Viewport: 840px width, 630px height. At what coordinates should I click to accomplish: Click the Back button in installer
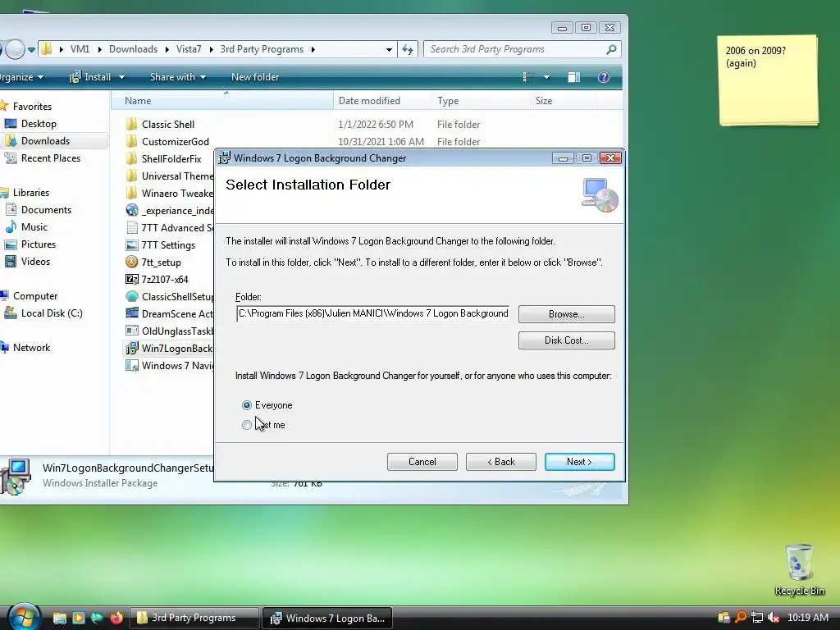coord(500,462)
